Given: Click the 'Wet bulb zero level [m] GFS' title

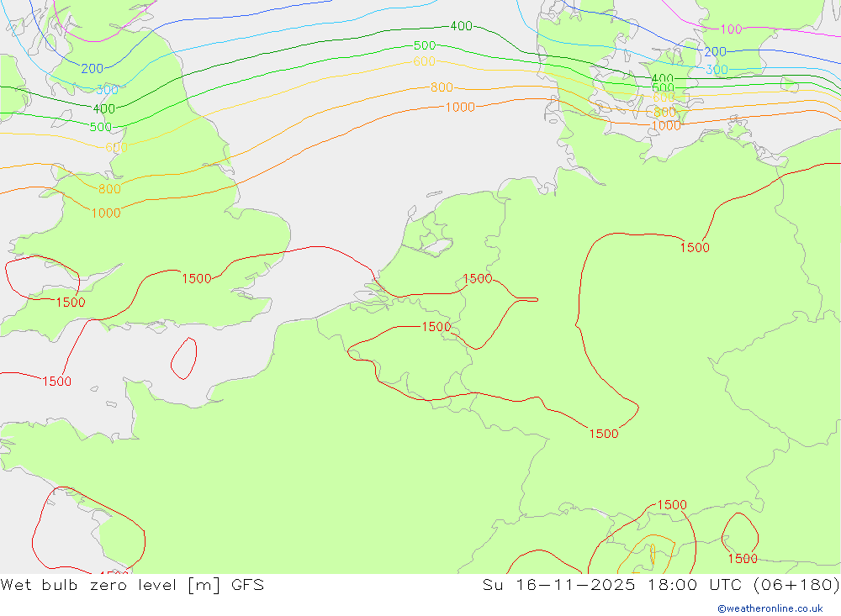Looking at the screenshot, I should click(132, 585).
